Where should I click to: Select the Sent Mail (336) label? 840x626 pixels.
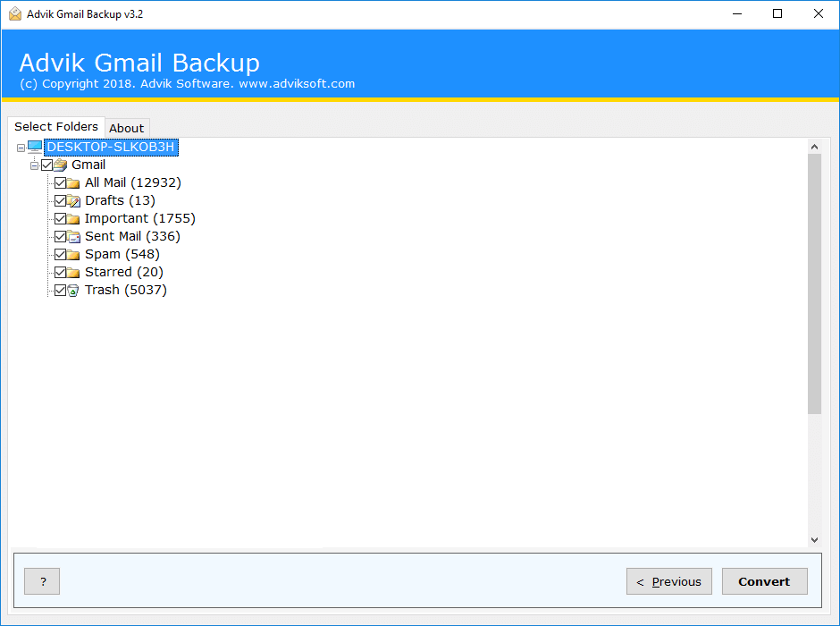point(132,236)
